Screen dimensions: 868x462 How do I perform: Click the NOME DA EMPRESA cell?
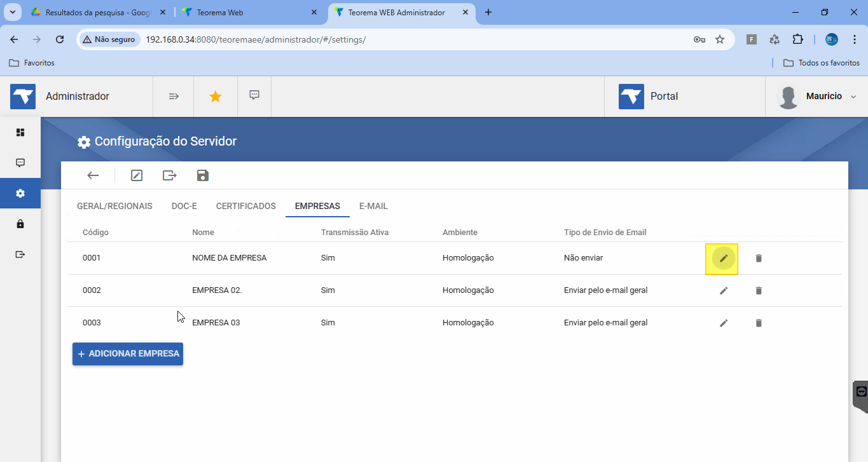click(x=230, y=258)
